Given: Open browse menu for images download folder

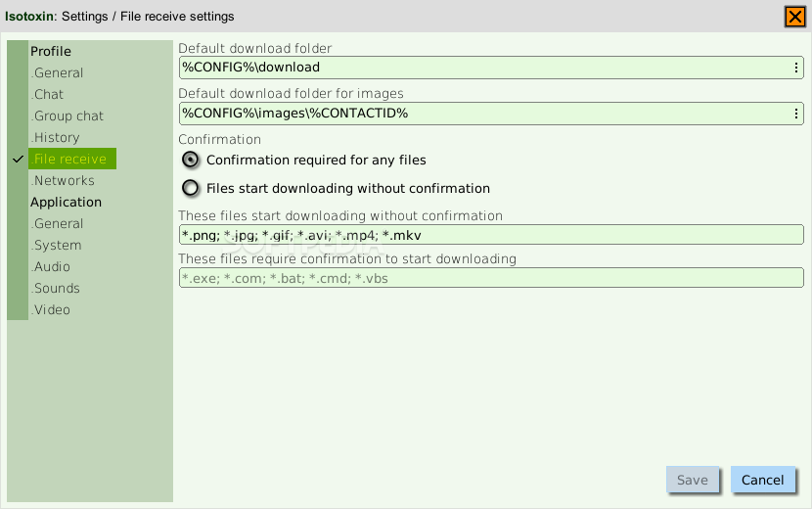Looking at the screenshot, I should [796, 114].
